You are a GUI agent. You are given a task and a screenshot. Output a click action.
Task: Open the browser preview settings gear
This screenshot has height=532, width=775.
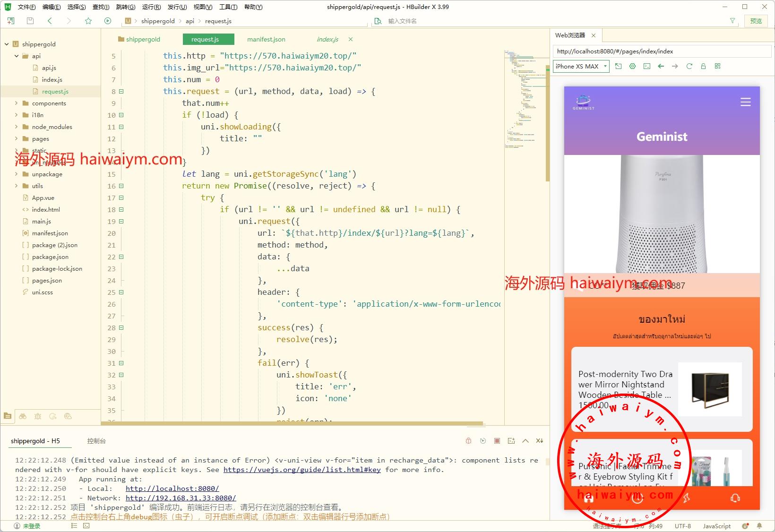point(632,66)
